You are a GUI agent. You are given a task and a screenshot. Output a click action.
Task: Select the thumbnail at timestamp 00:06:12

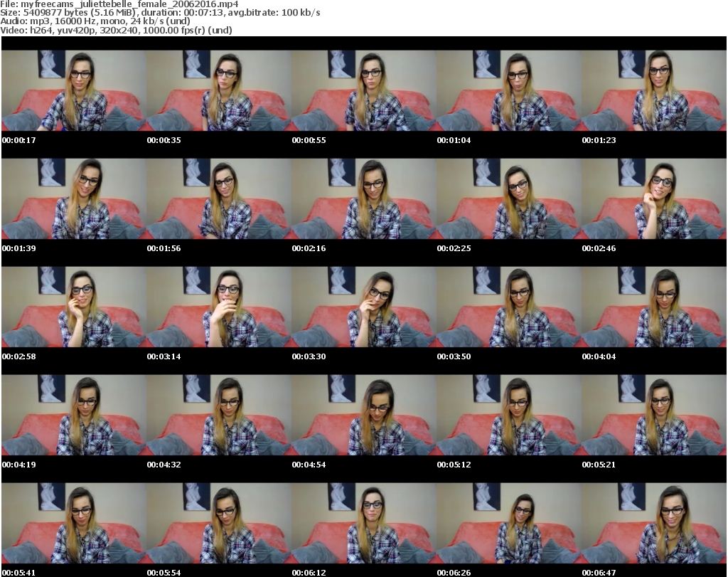pos(364,523)
